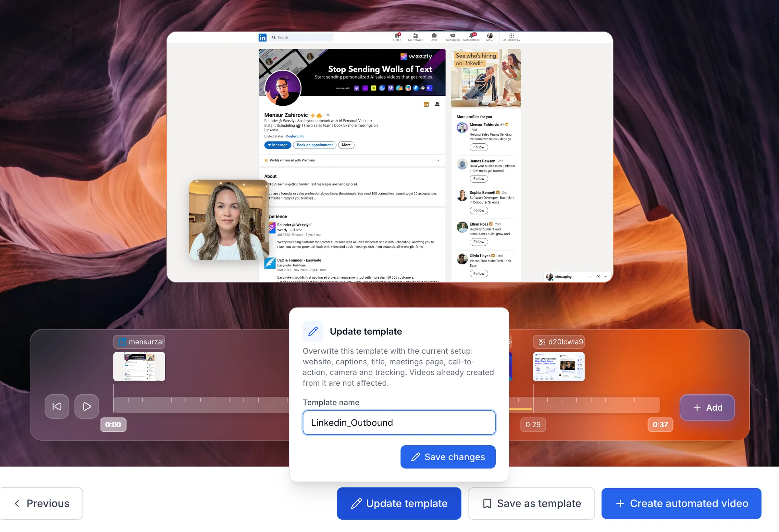This screenshot has width=779, height=532.
Task: Follow Olivia Hayes
Action: pos(479,273)
